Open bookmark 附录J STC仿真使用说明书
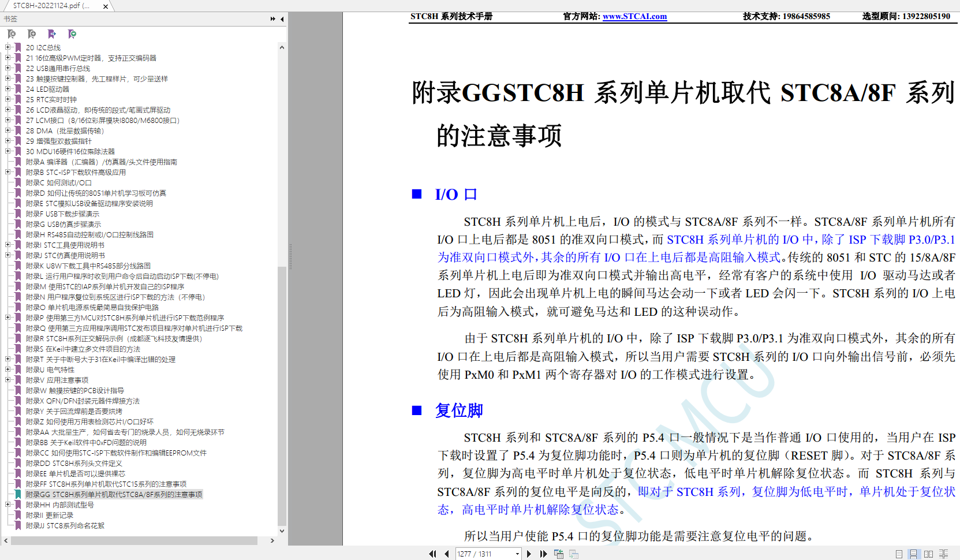960x560 pixels. tap(65, 255)
